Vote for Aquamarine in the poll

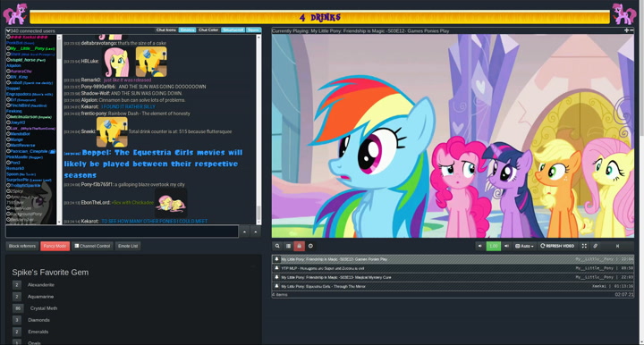pos(17,297)
